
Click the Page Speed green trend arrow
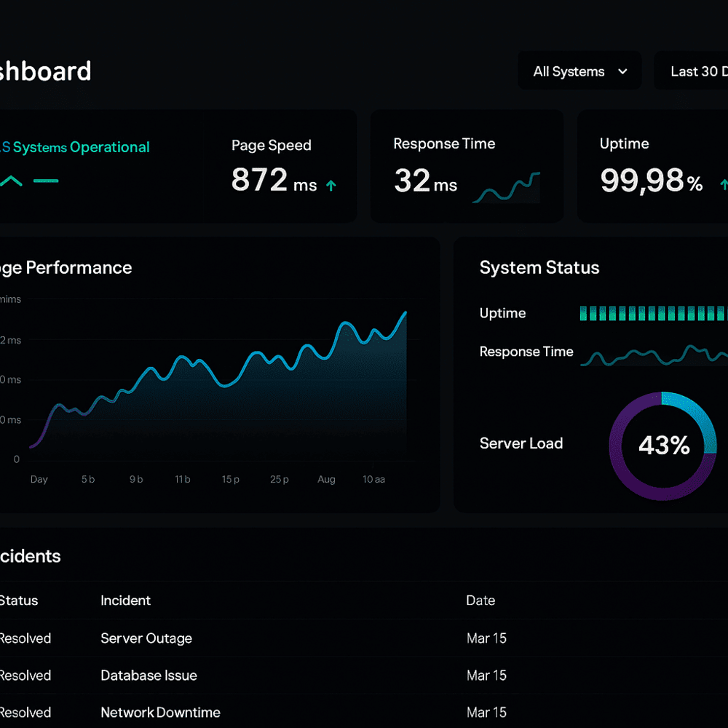tap(331, 186)
